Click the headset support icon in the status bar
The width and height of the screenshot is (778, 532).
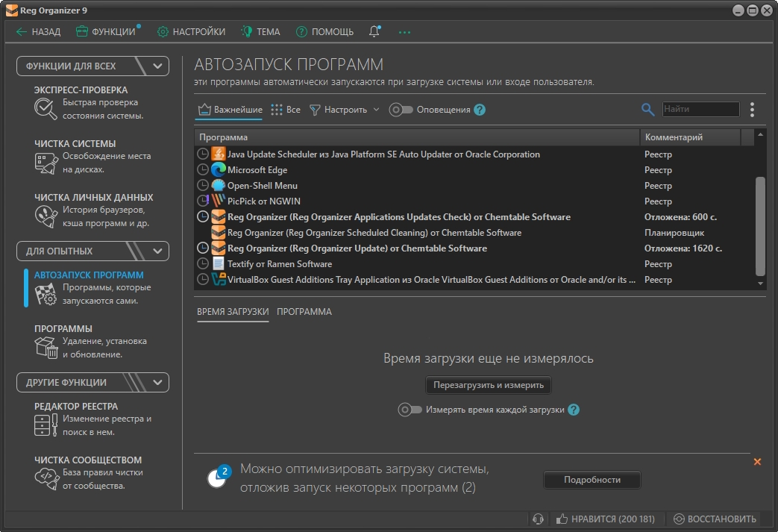[x=538, y=519]
